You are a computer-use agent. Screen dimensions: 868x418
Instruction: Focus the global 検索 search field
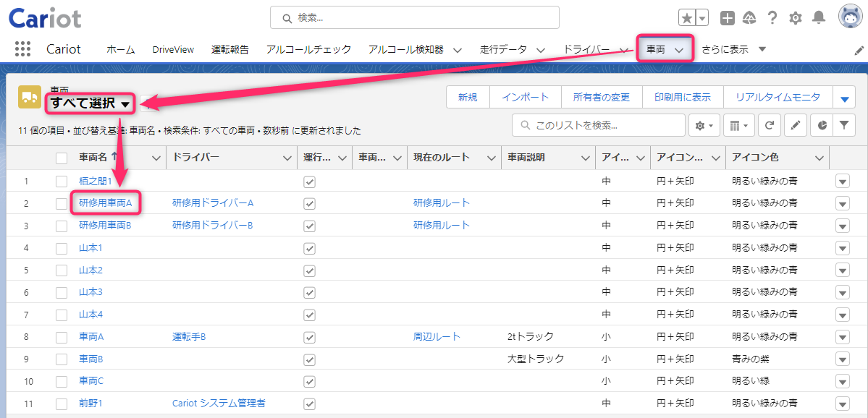pyautogui.click(x=415, y=17)
